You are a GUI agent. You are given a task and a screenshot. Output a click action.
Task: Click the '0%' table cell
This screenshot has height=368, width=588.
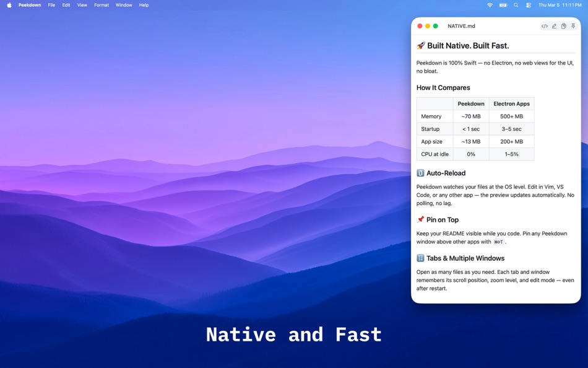(470, 154)
